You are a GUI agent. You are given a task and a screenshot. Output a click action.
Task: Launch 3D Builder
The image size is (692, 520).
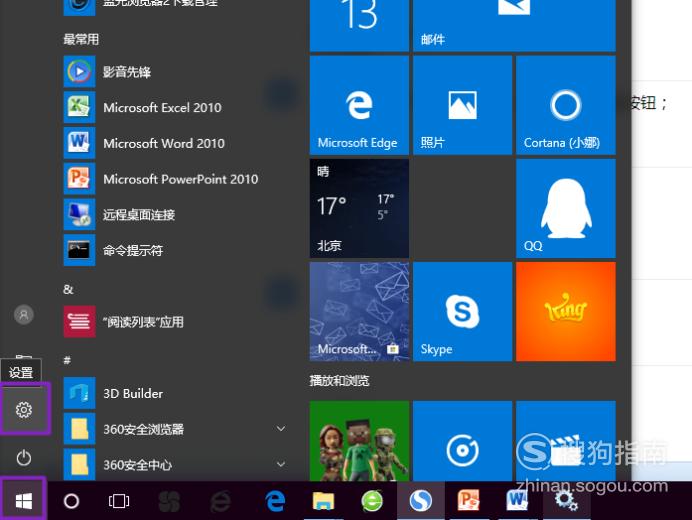(176, 393)
